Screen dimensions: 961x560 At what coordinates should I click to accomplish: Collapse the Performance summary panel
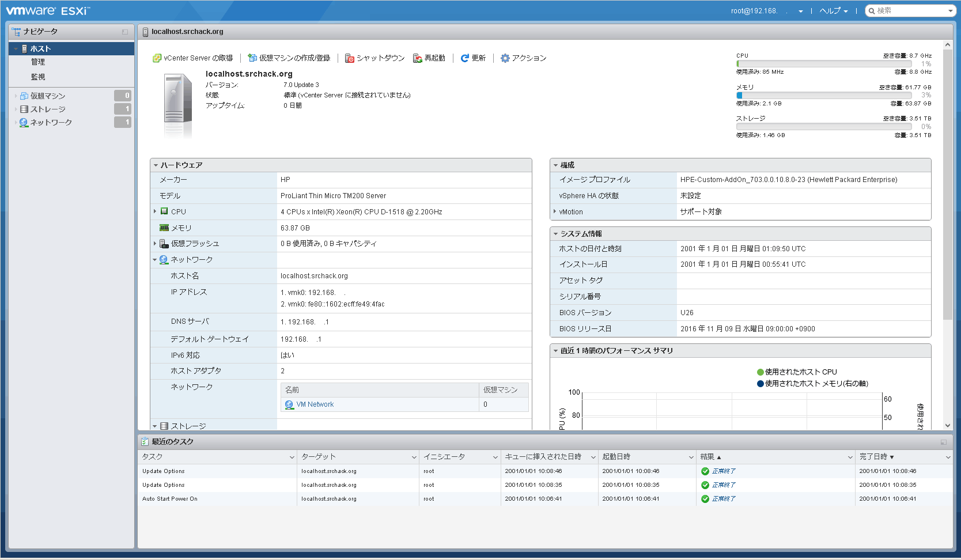[555, 351]
